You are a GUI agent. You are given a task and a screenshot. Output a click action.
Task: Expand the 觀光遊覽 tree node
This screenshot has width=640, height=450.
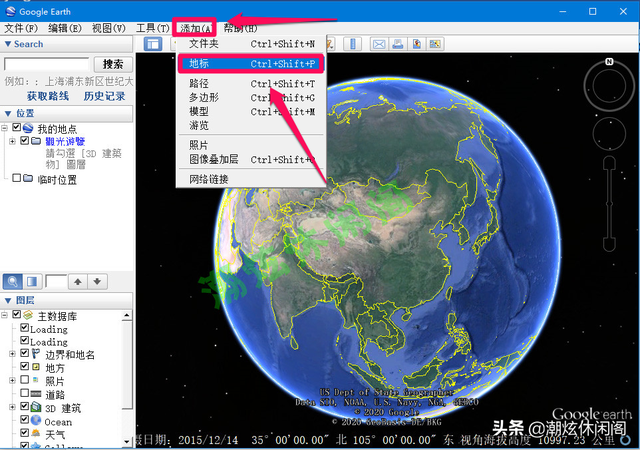point(12,141)
